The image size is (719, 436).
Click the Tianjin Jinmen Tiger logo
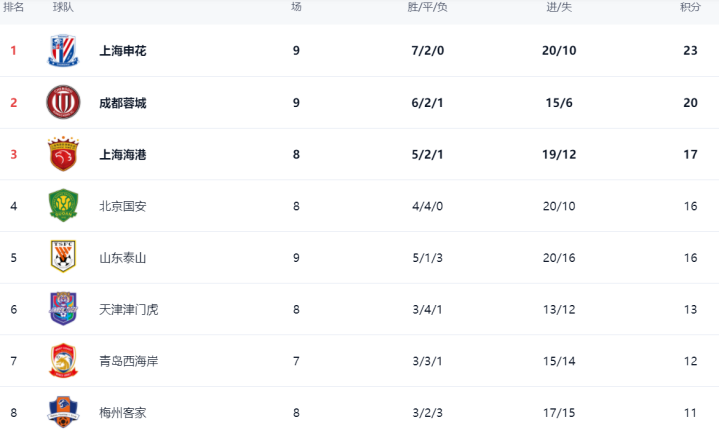pos(63,309)
